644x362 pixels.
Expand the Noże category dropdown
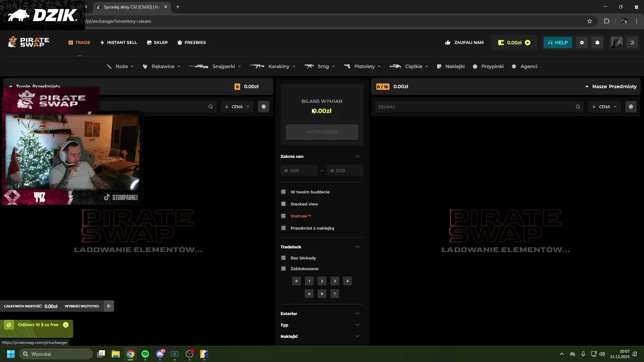(120, 66)
